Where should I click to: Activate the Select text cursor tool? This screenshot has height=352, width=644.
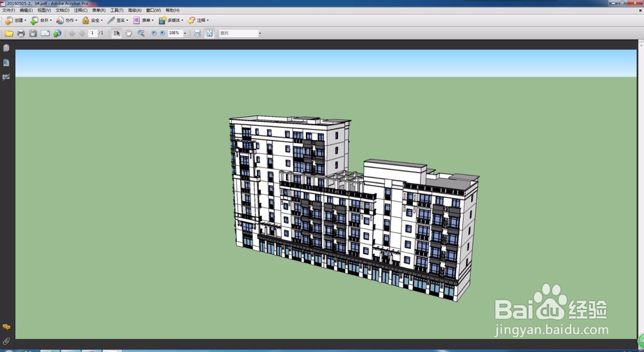click(x=117, y=34)
